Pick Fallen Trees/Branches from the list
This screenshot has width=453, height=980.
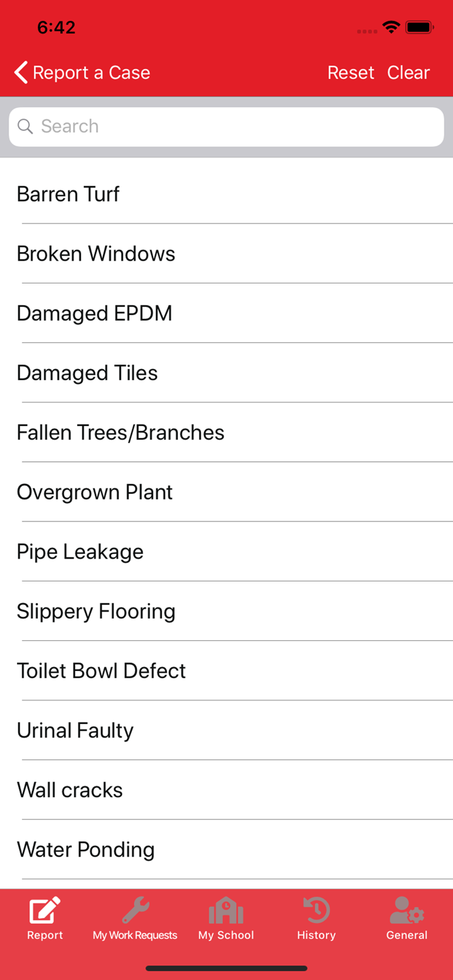[x=120, y=433]
